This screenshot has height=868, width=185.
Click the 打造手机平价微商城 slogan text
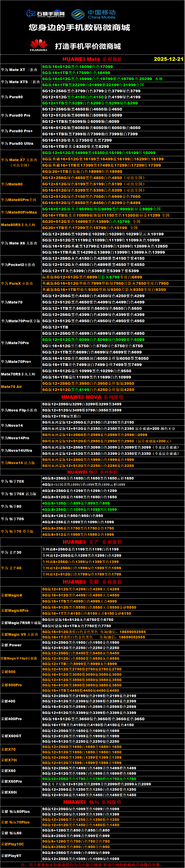pos(88,46)
